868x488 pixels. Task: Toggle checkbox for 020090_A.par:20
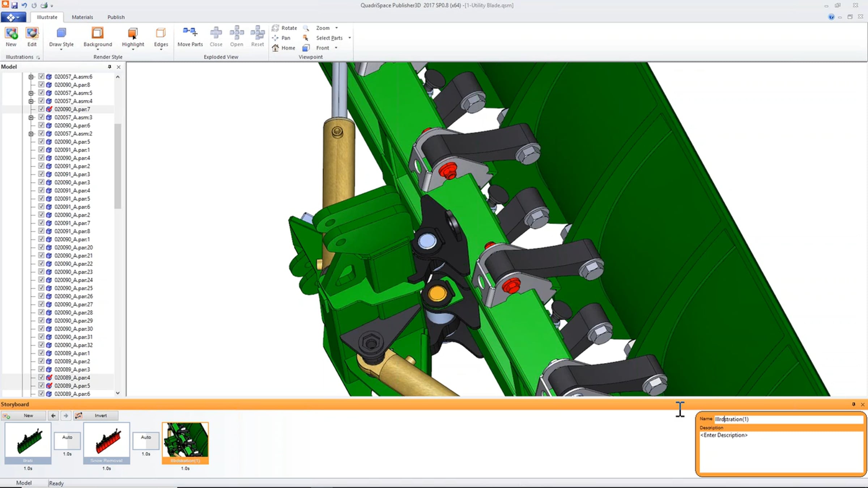tap(41, 247)
